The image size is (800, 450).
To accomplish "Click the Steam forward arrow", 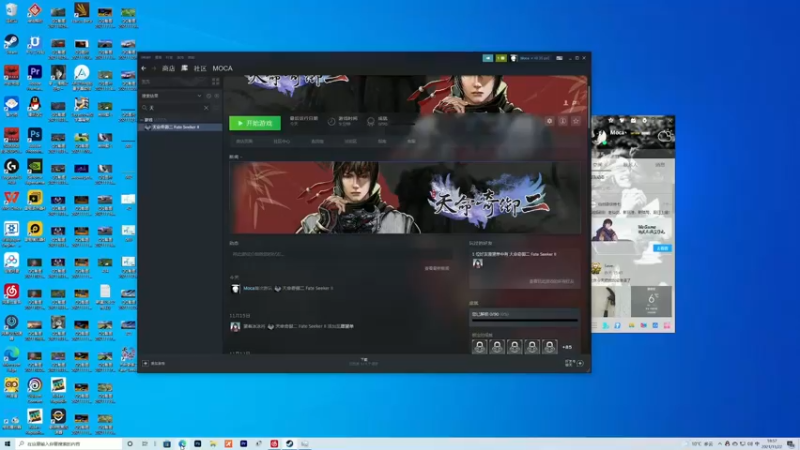I will pos(154,68).
